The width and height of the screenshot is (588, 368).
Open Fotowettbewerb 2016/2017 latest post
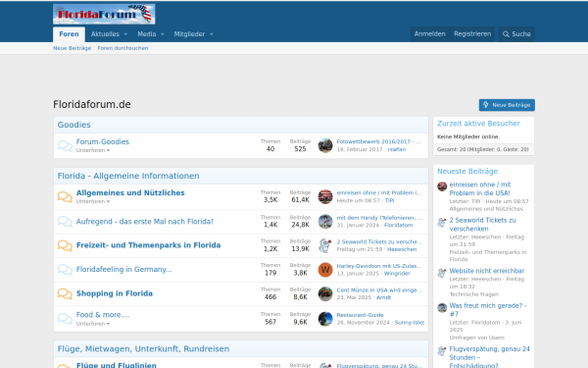[378, 141]
